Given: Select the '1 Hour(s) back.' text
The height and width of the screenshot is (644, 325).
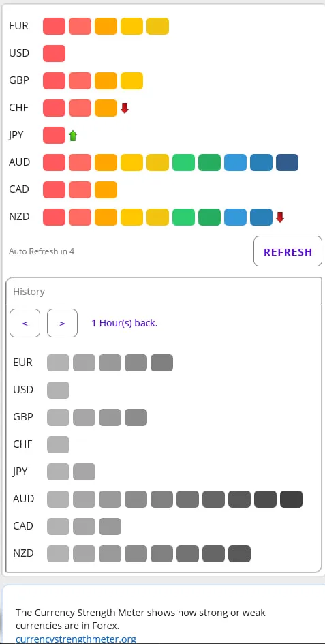Looking at the screenshot, I should point(125,323).
